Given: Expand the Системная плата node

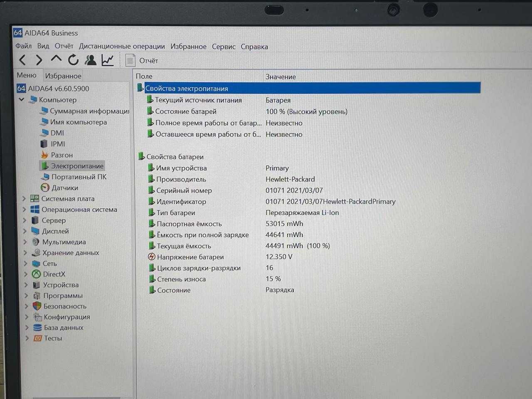Looking at the screenshot, I should [24, 199].
